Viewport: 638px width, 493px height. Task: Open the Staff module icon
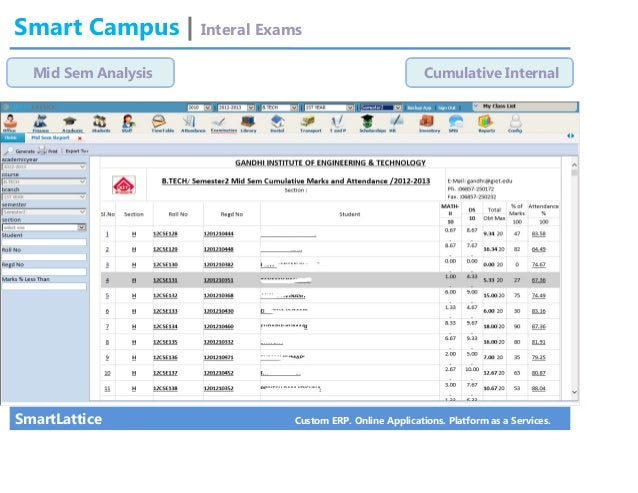click(x=128, y=123)
